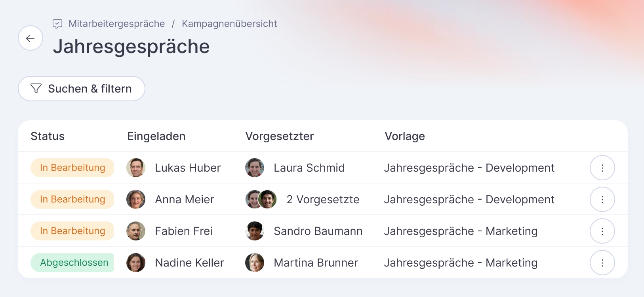Open options menu for Fabien Frei row

pyautogui.click(x=602, y=231)
